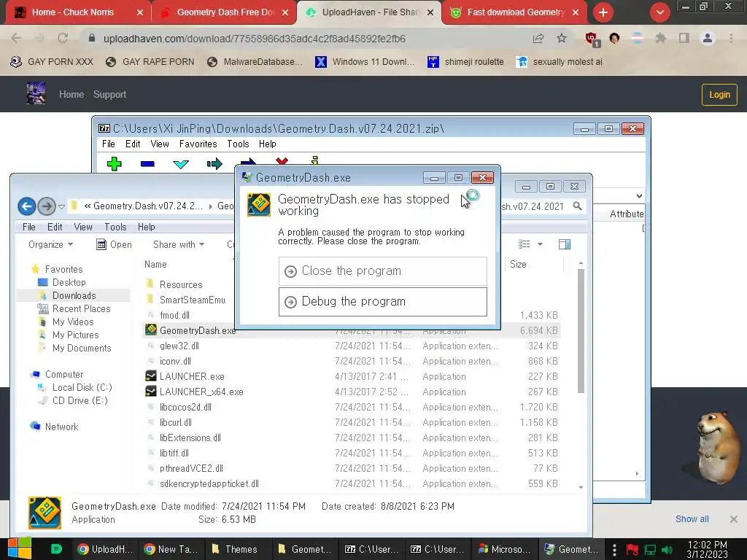Open the Organize dropdown in Explorer
747x560 pixels.
tap(50, 244)
